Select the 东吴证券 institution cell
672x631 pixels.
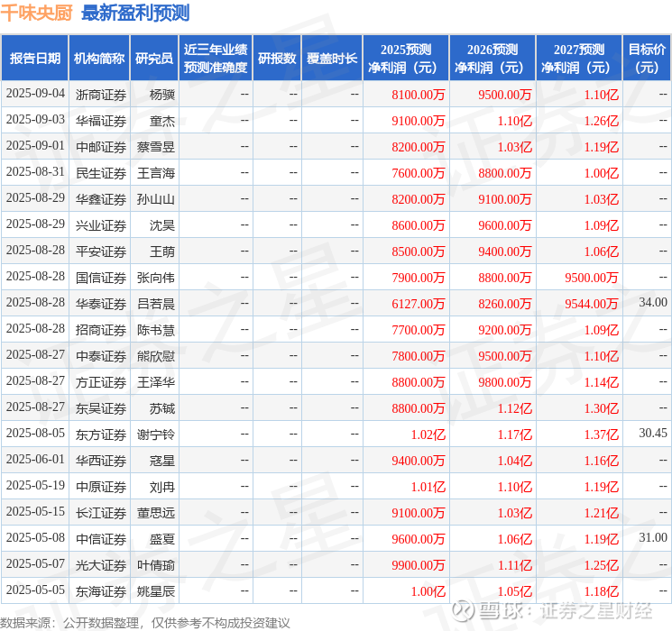(x=101, y=407)
